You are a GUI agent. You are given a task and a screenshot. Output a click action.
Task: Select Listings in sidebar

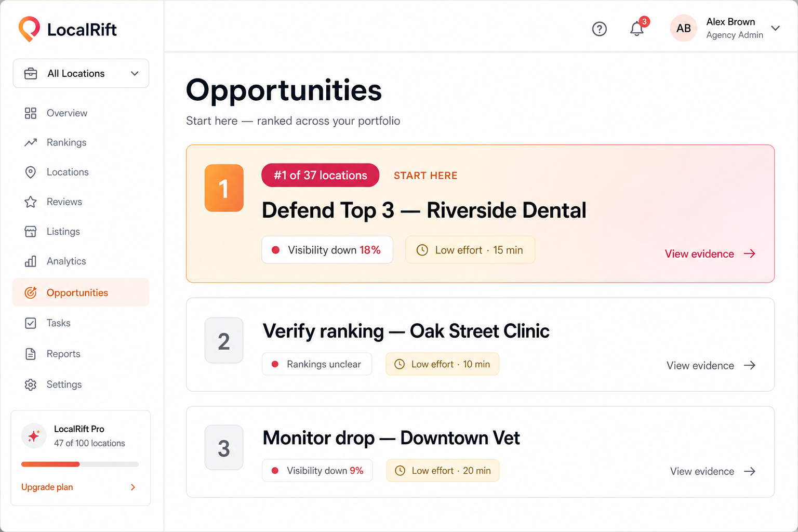coord(81,231)
